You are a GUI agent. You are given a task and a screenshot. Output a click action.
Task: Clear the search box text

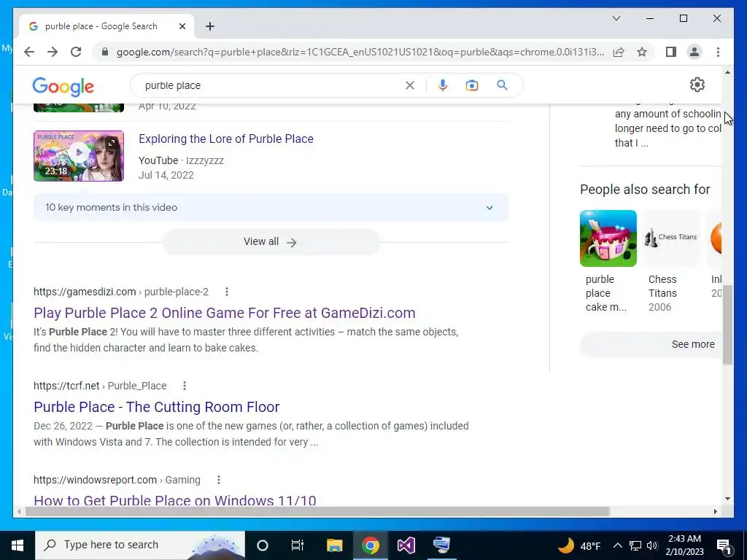pos(410,85)
